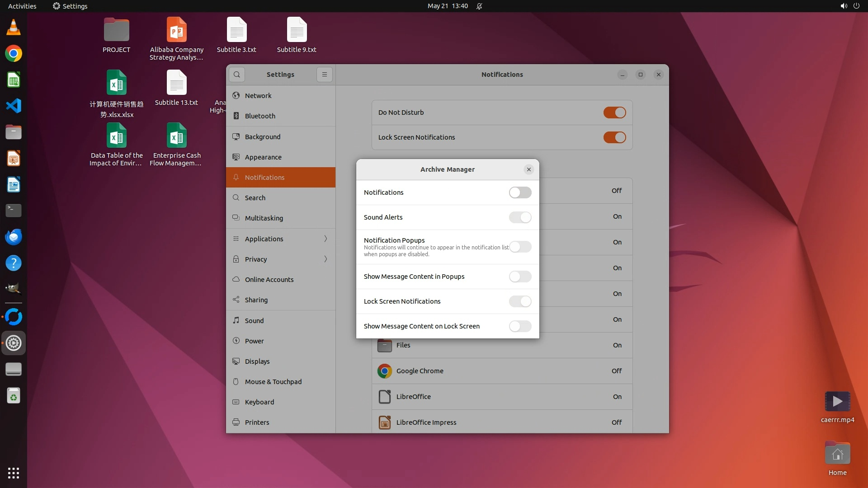Open the system volume and power menu
This screenshot has height=488, width=868.
[849, 6]
